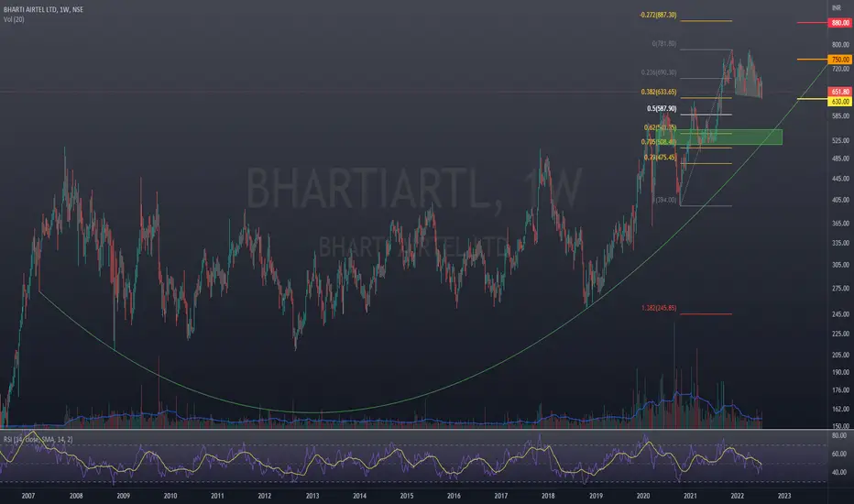Click the 2011 label on time axis
The height and width of the screenshot is (504, 854).
(x=217, y=496)
